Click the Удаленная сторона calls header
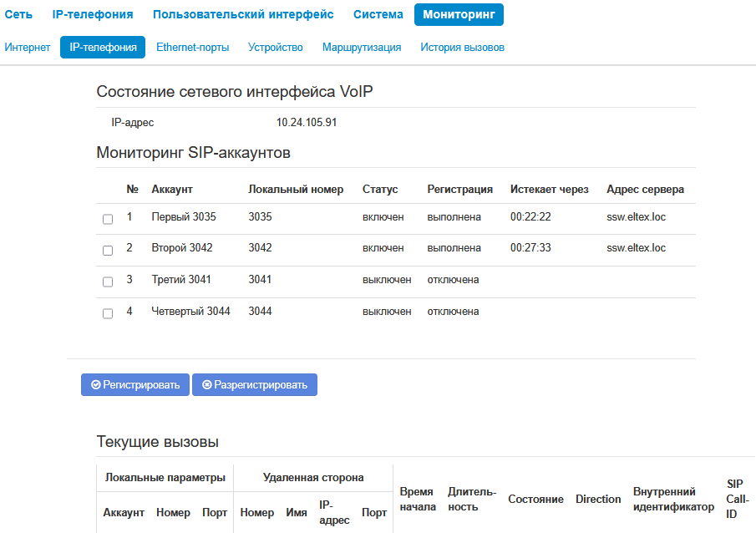The image size is (756, 533). [313, 478]
